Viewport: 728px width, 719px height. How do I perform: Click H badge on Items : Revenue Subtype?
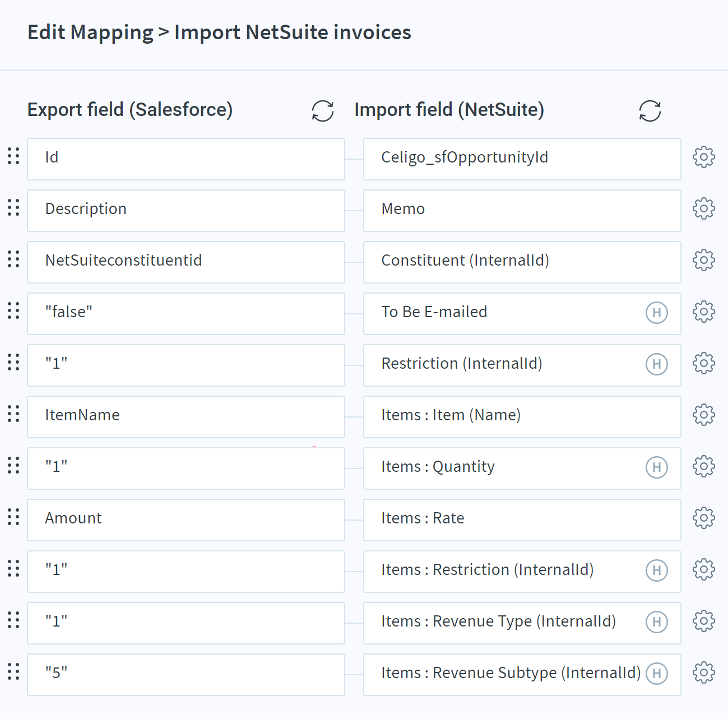pos(657,673)
